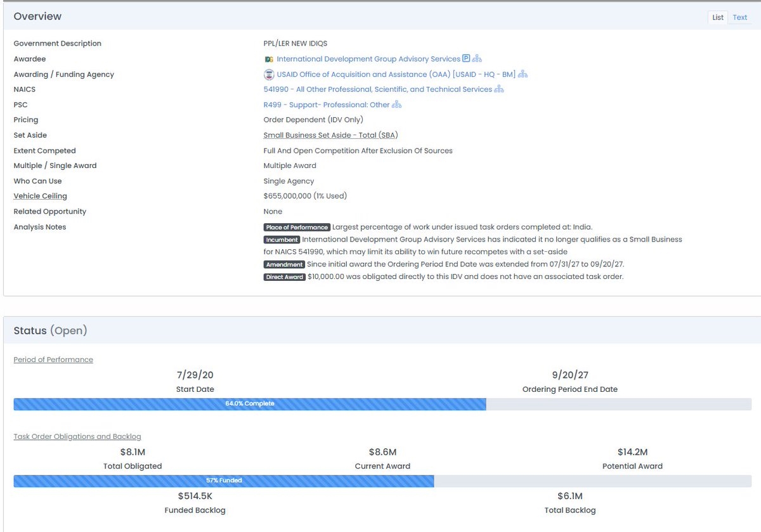Open the hierarchy icon next to PSC R499

[397, 105]
